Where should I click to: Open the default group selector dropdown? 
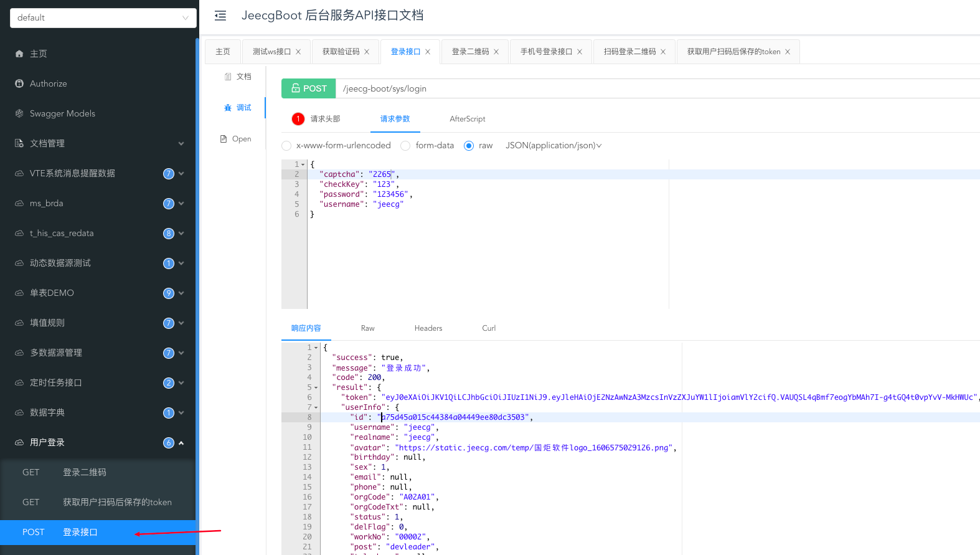coord(103,17)
